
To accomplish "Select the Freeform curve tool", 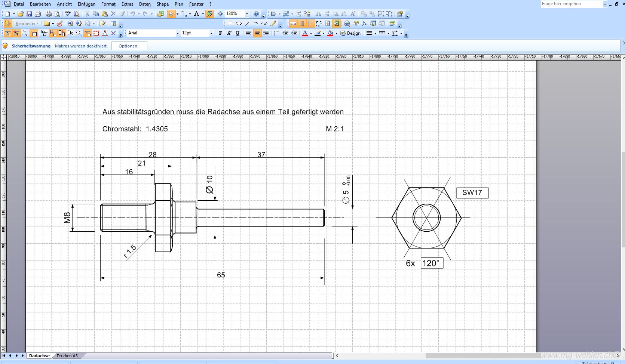I will tap(264, 23).
